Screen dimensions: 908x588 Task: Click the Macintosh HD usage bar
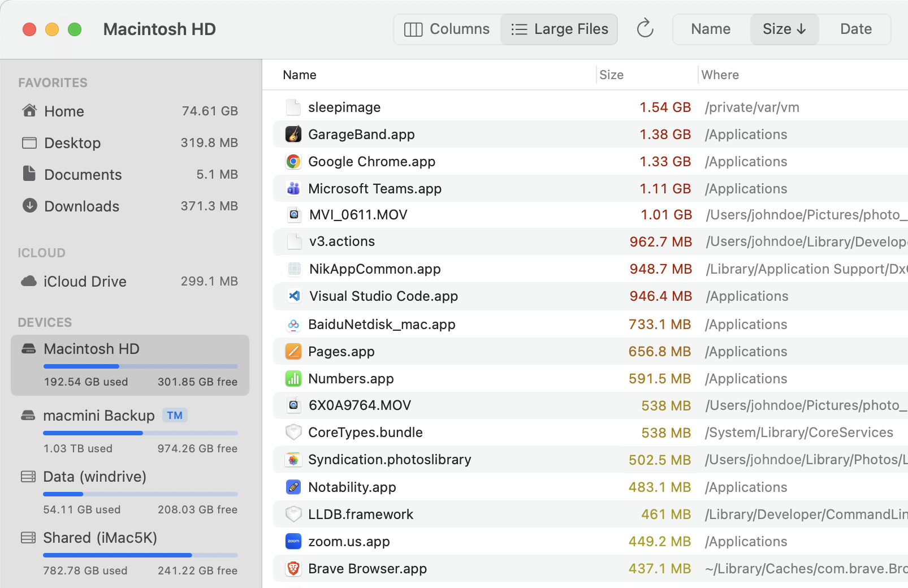(140, 366)
